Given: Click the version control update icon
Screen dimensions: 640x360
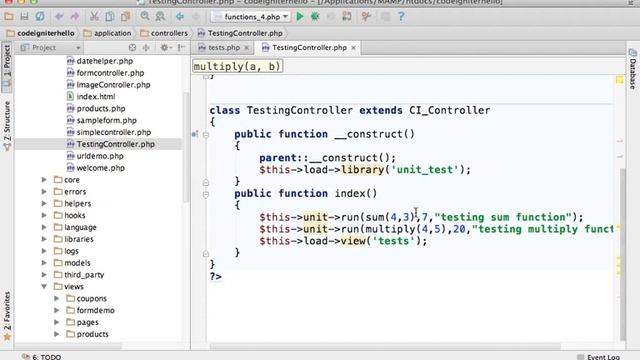Looking at the screenshot, I should pyautogui.click(x=347, y=17).
